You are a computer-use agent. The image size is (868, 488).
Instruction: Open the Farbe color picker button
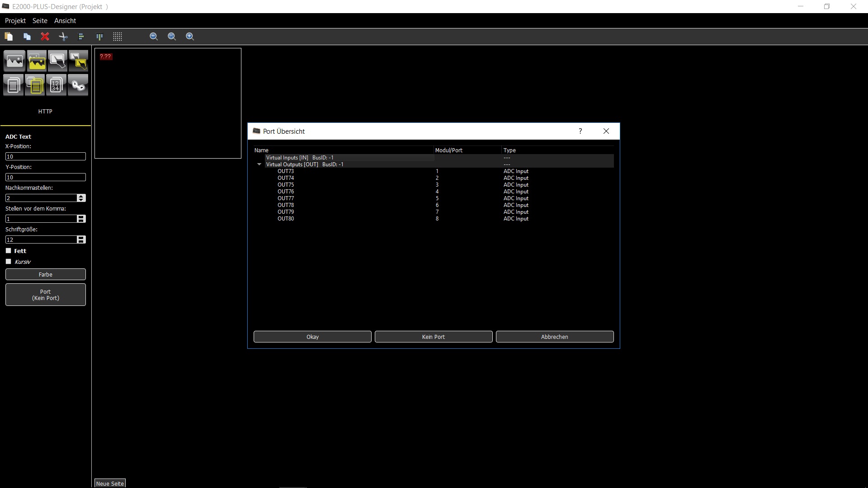point(46,274)
